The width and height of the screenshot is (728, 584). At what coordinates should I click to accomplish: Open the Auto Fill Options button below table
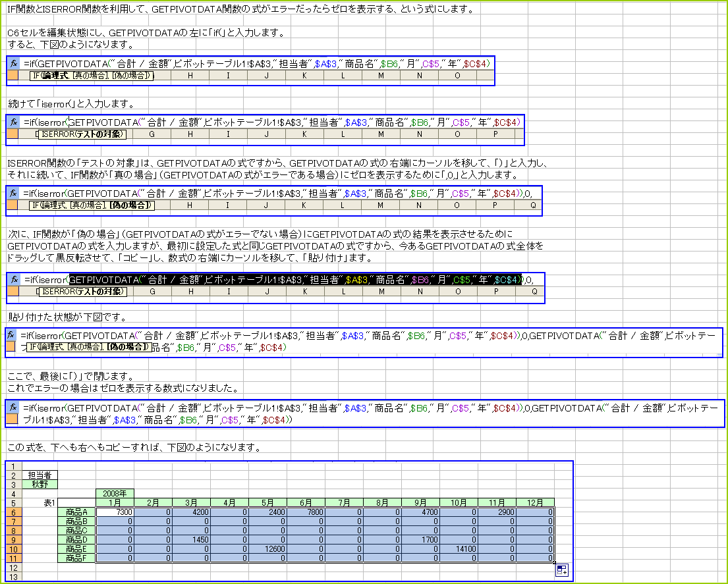(561, 570)
